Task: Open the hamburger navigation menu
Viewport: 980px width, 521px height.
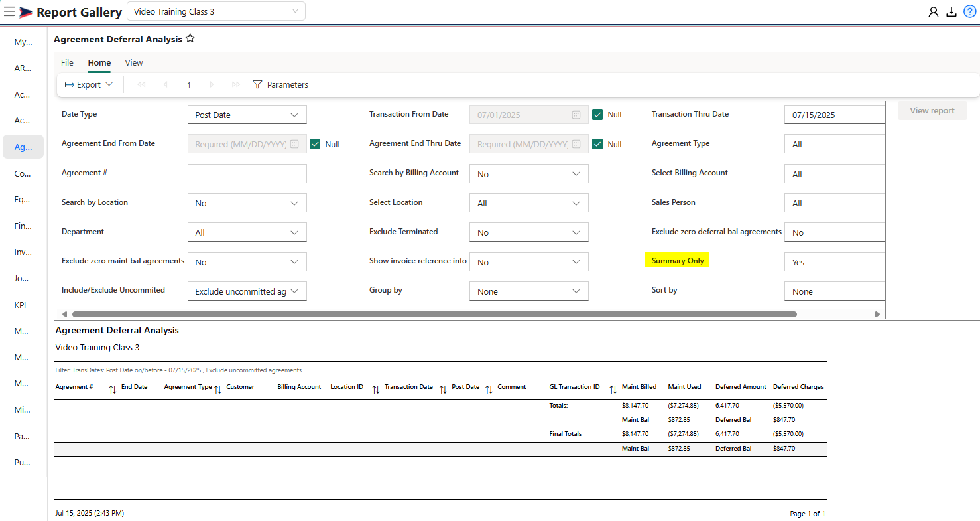Action: coord(9,11)
